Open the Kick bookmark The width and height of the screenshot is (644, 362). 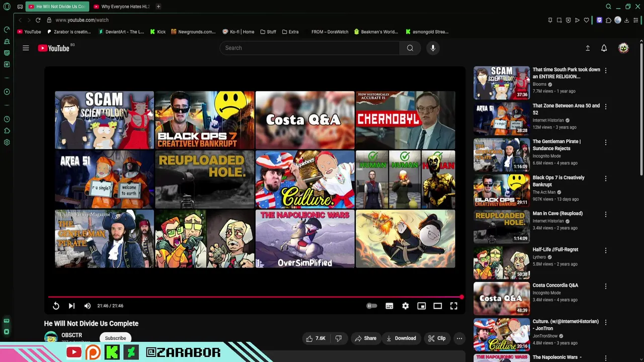158,32
